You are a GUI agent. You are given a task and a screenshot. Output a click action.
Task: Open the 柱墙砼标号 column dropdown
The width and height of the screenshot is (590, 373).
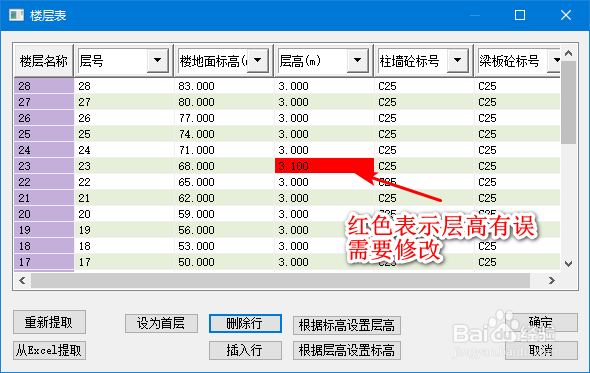[x=458, y=60]
